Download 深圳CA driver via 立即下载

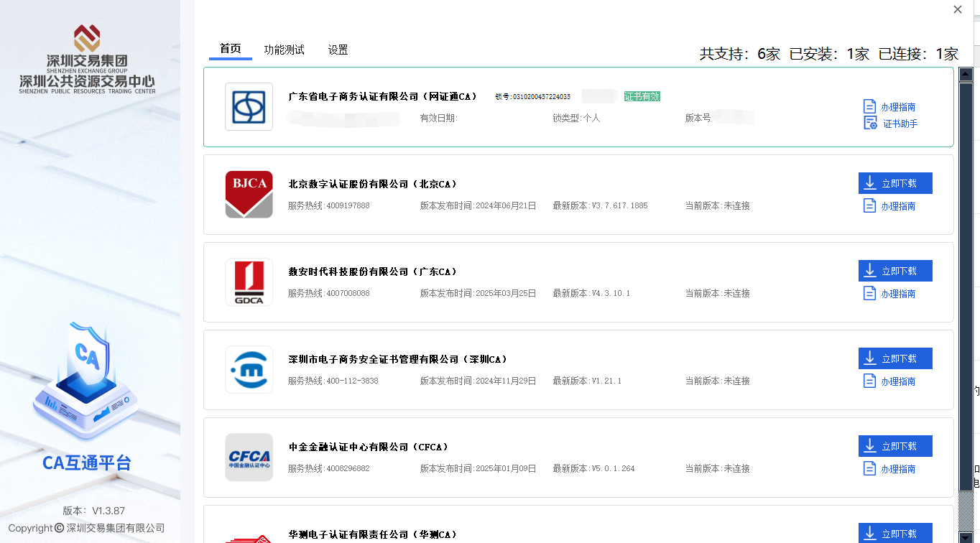coord(895,358)
